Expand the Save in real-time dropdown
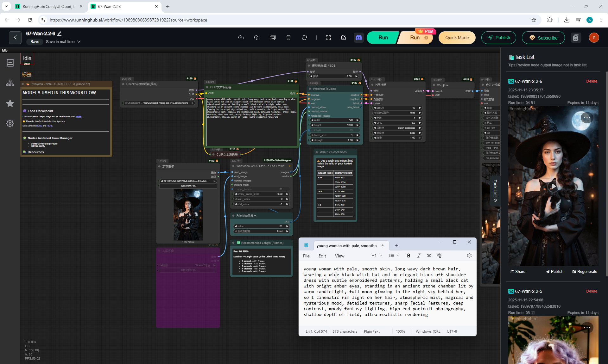The height and width of the screenshot is (364, 608). [x=79, y=42]
